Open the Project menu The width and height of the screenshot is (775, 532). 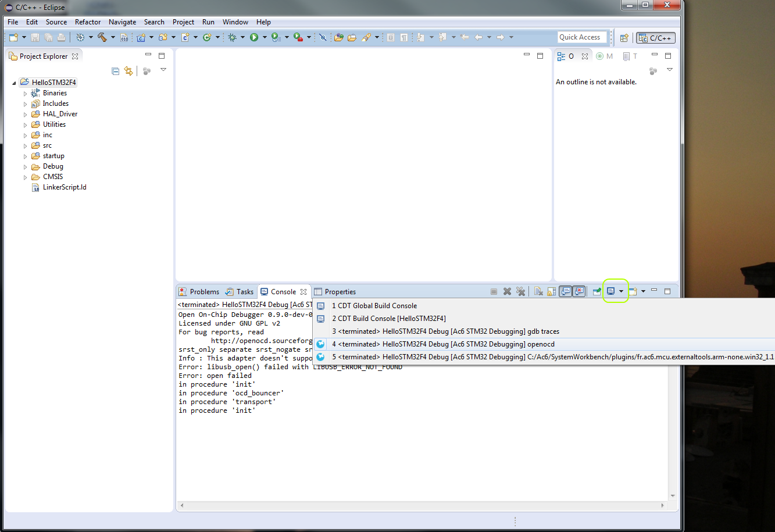183,22
